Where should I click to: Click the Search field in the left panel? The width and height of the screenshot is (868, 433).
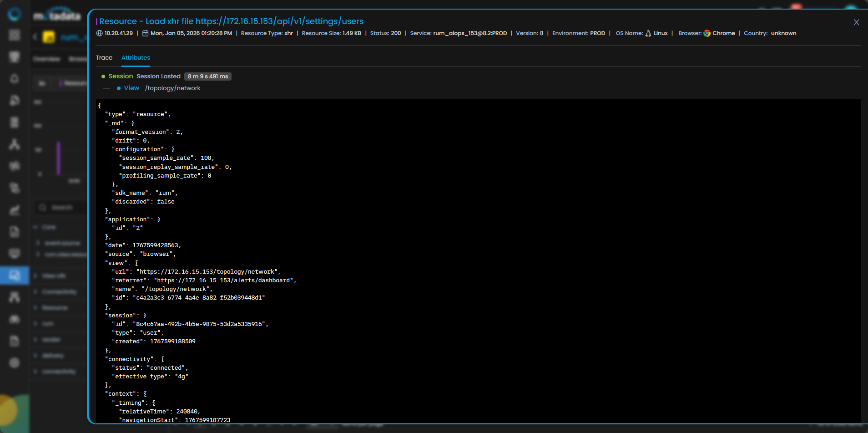point(62,208)
